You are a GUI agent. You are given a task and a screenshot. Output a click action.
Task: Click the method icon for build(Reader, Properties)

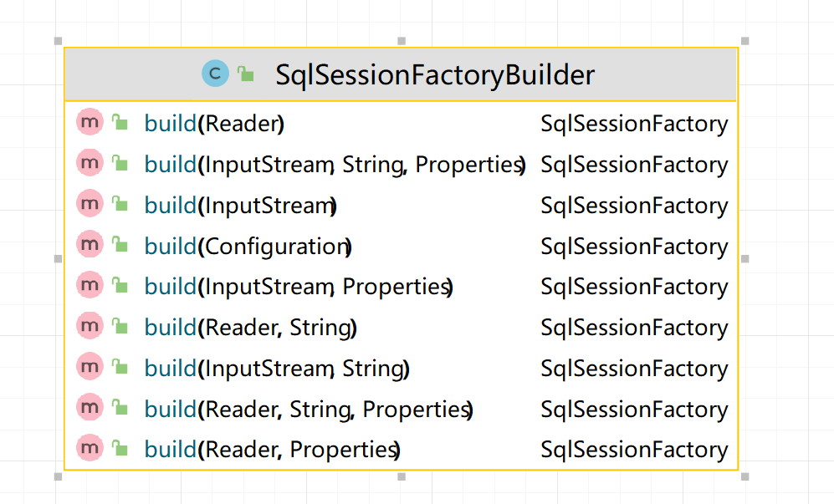pos(89,450)
